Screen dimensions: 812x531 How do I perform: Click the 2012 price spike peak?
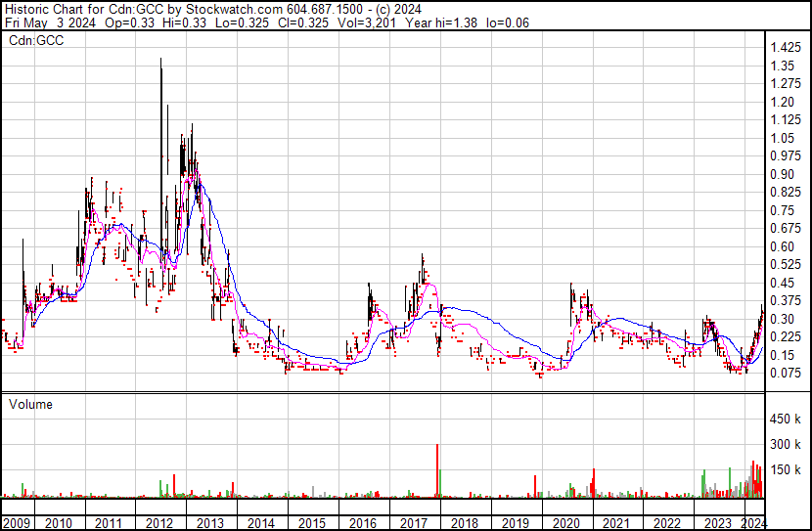point(161,59)
